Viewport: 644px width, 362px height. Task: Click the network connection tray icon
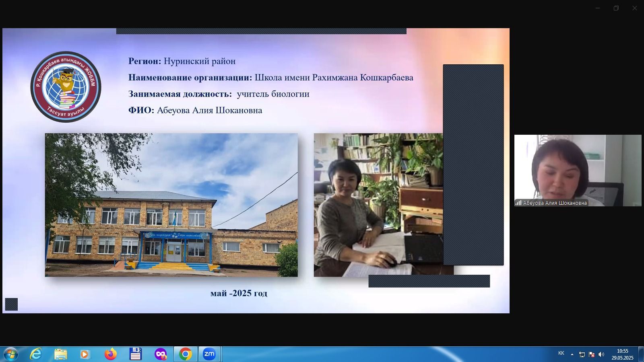point(582,354)
